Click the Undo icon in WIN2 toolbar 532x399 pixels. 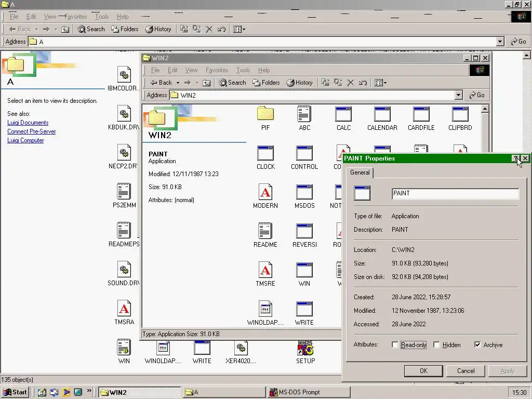[363, 83]
